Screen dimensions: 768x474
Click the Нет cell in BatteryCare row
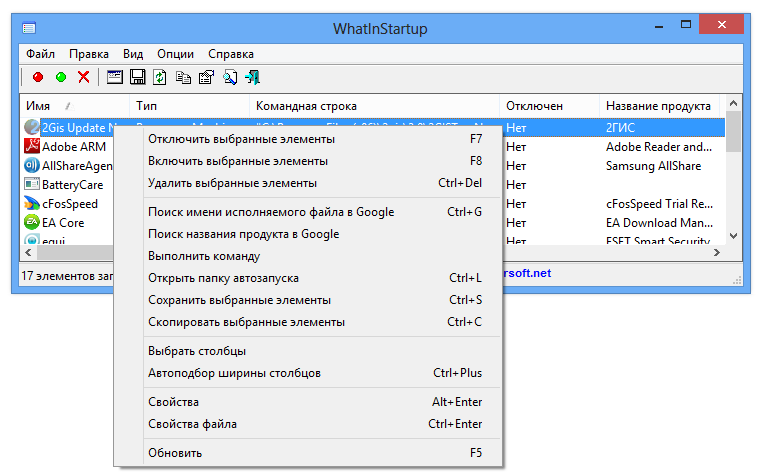(x=516, y=185)
